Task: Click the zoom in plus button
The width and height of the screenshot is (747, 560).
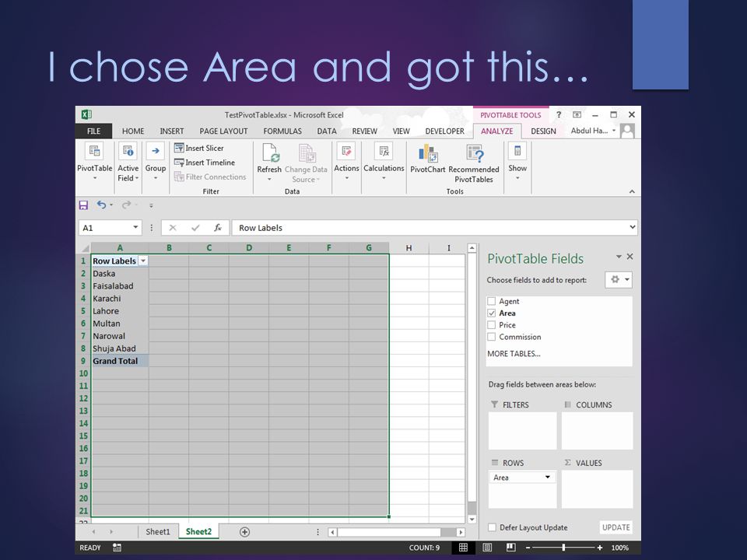Action: (x=600, y=548)
